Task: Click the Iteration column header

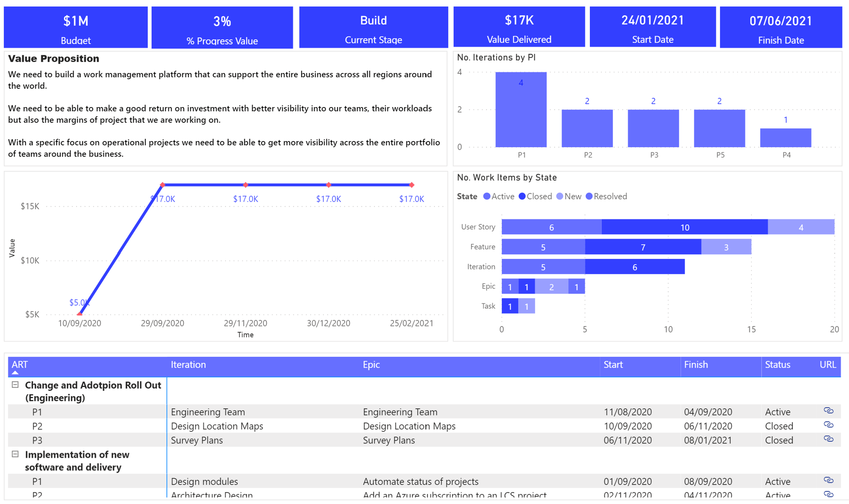Action: [x=188, y=365]
